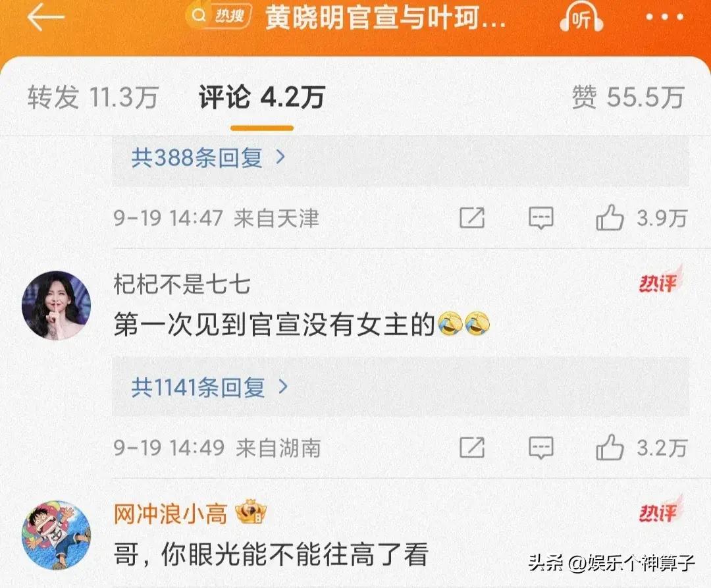Reply to the 9-19 14:47 Tianjin comment
This screenshot has width=711, height=588.
[541, 218]
